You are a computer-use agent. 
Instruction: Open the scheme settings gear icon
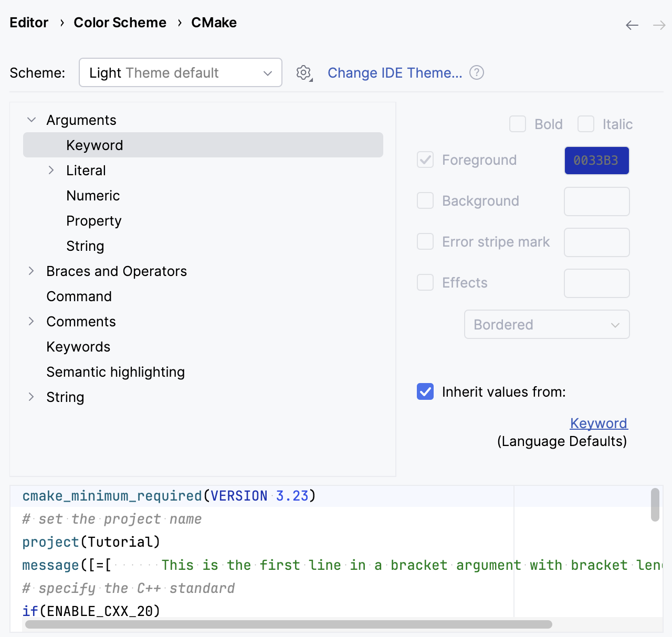pyautogui.click(x=303, y=73)
